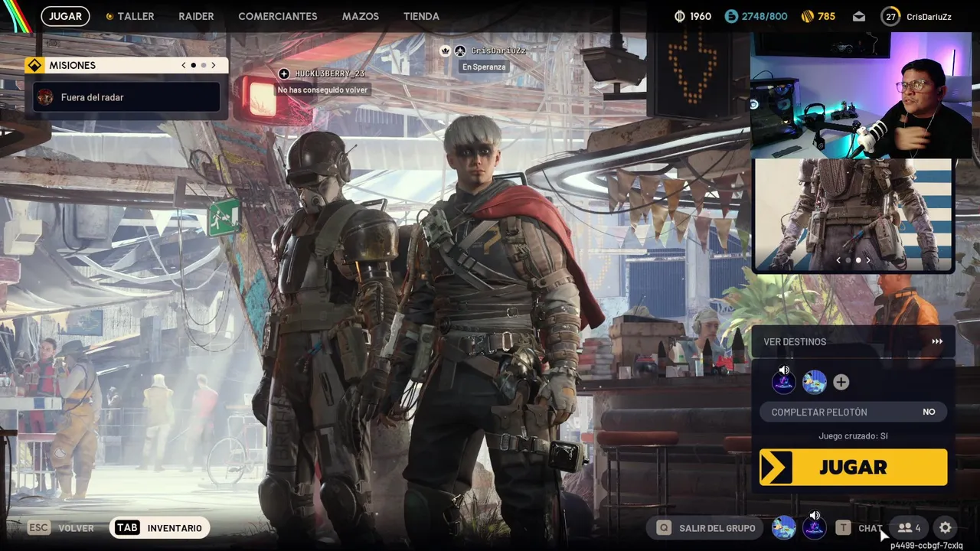Click the black arrow icon on JUGAR button
The height and width of the screenshot is (551, 980).
(x=776, y=468)
